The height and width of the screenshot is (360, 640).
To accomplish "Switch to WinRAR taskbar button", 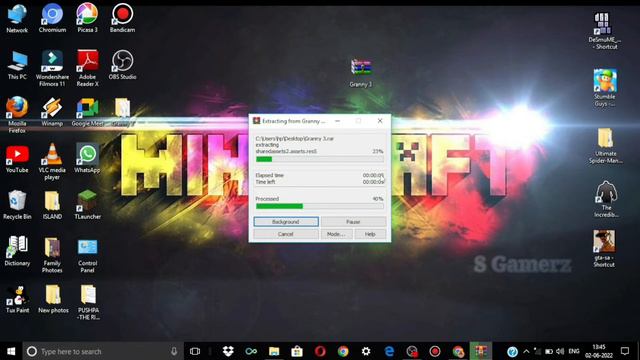I will point(481,351).
